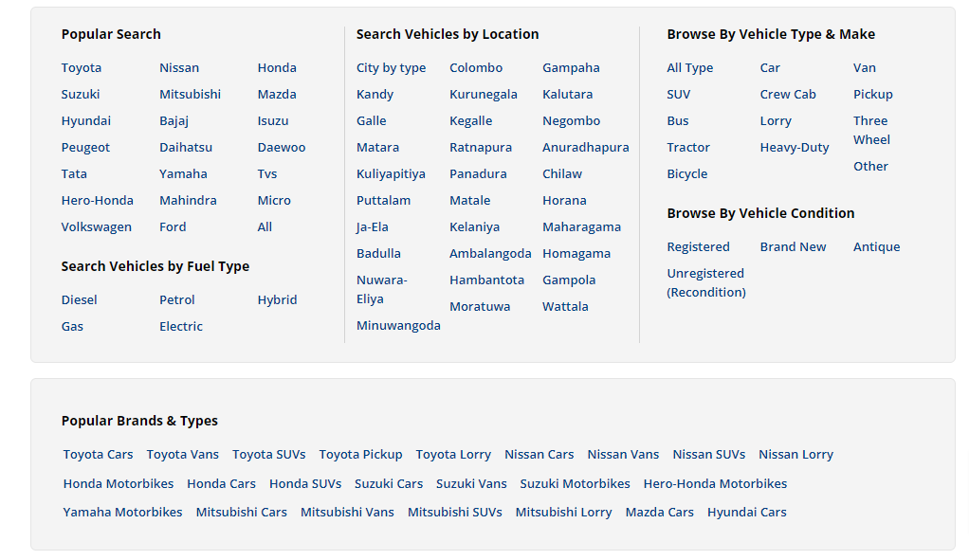969x560 pixels.
Task: Browse vehicles located in Colombo
Action: (x=476, y=68)
